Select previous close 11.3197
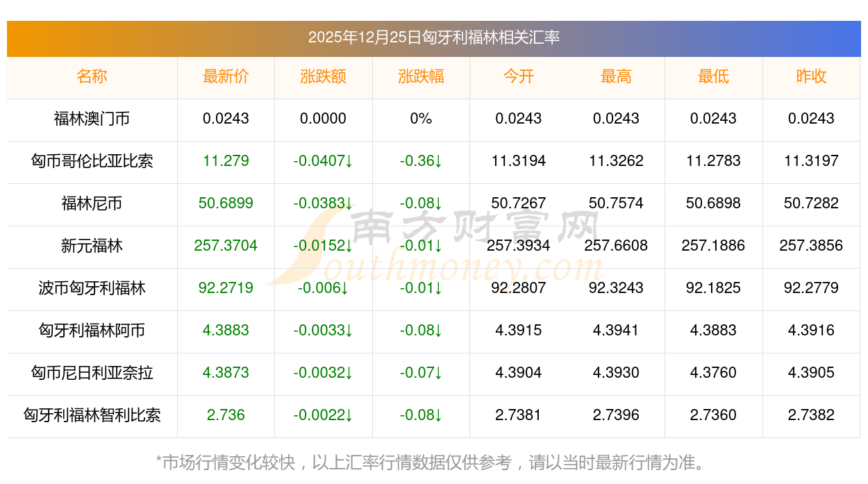This screenshot has height=484, width=868. click(x=811, y=161)
